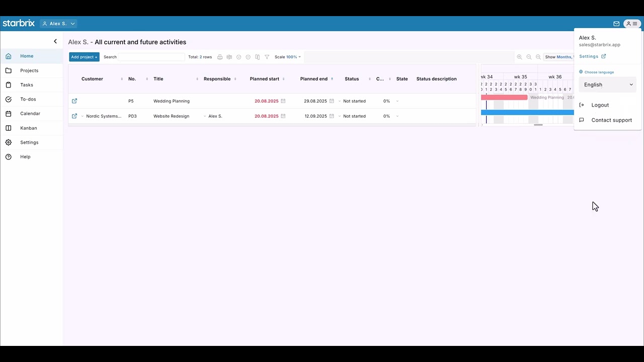
Task: Sort by the Responsible column header
Action: [x=217, y=79]
